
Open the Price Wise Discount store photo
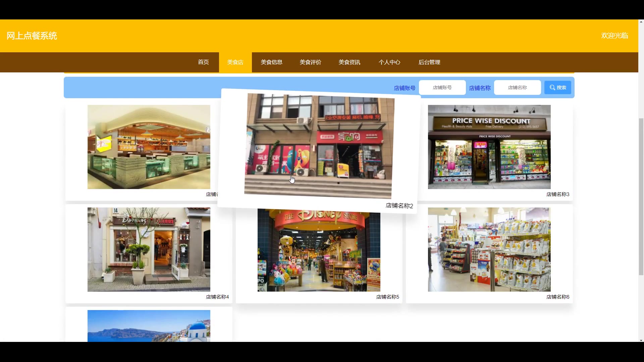pos(489,147)
